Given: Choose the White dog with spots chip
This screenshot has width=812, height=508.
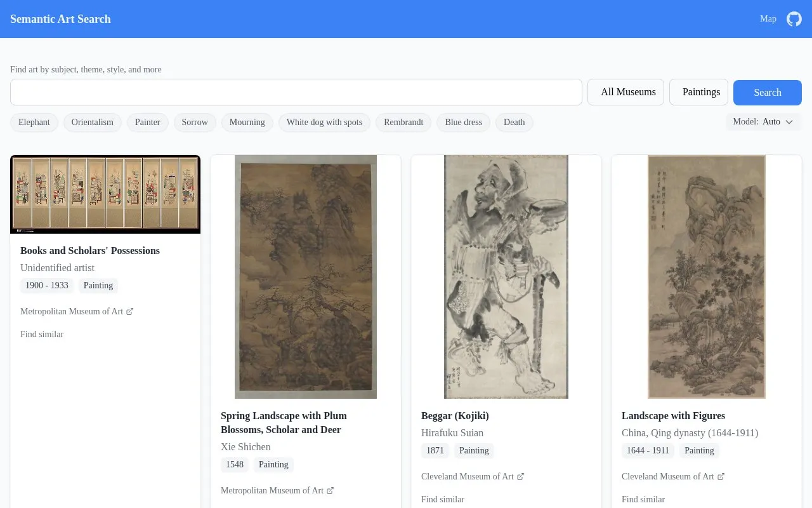Looking at the screenshot, I should point(324,123).
